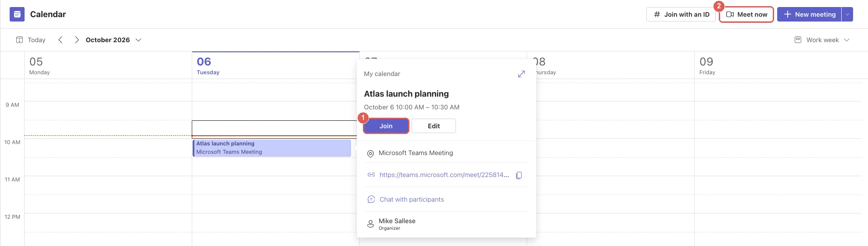The image size is (868, 246).
Task: Change the Work week view dropdown
Action: (822, 40)
